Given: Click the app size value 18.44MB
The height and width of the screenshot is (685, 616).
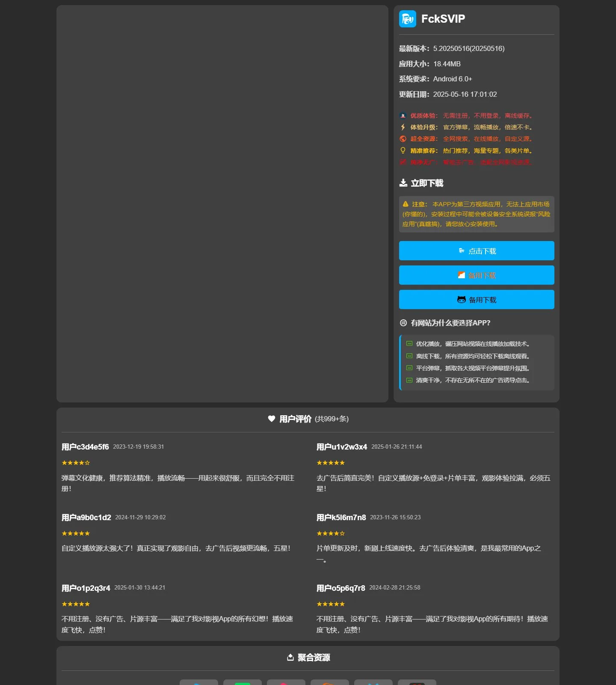Looking at the screenshot, I should pos(447,64).
